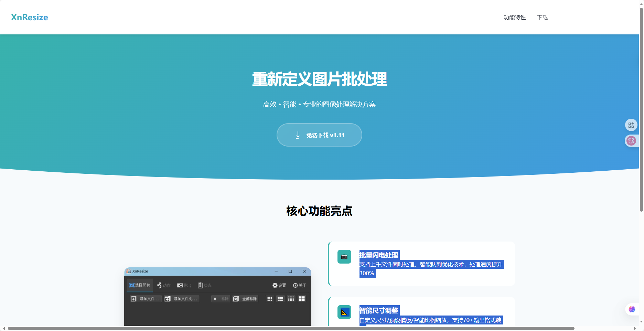Click the 免费下载 v1.11 button
The image size is (644, 331).
pos(319,135)
